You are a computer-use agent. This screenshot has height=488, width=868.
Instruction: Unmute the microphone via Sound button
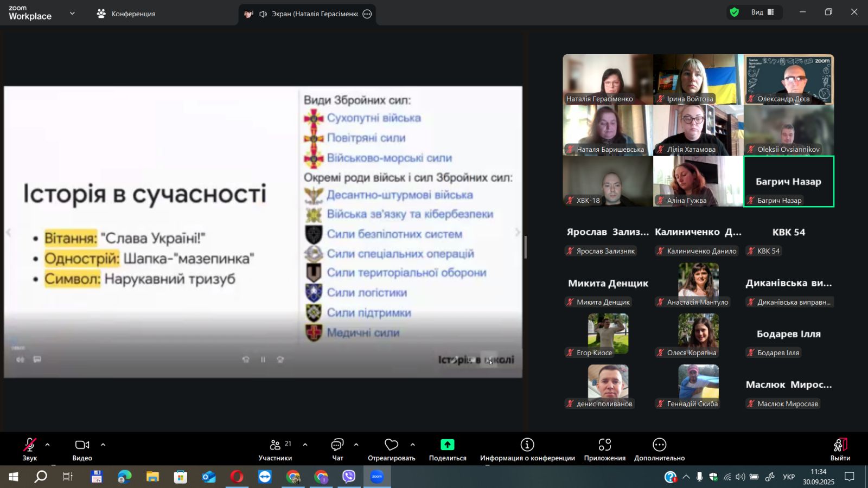click(30, 445)
